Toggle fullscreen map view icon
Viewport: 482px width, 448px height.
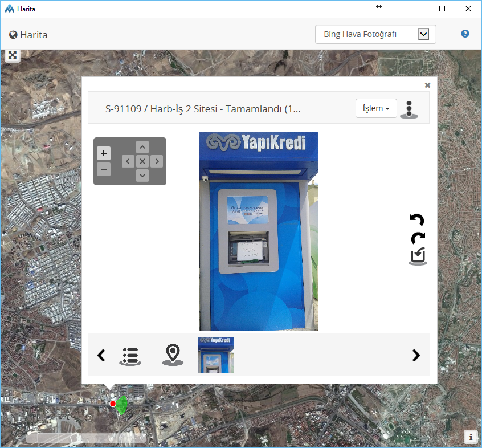coord(13,55)
